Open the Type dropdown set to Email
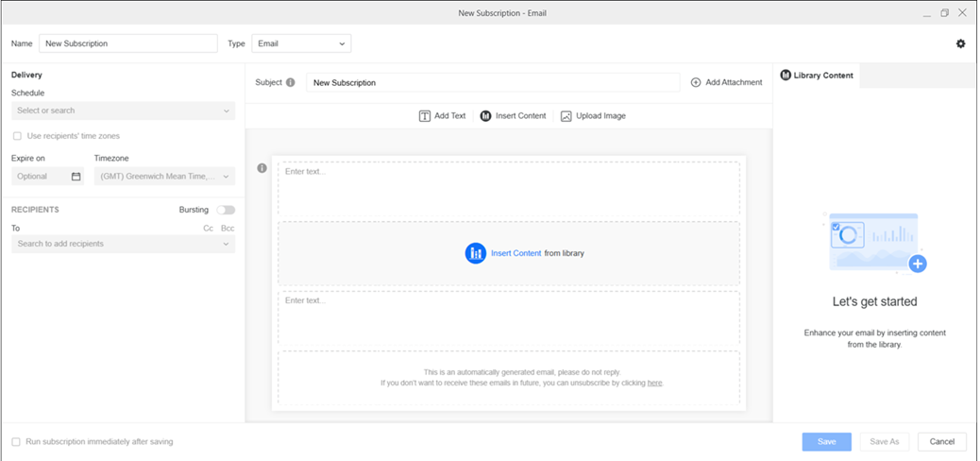 point(301,43)
